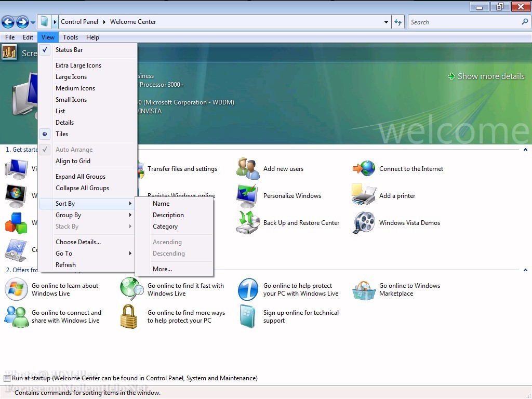Open the Sort By submenu

coord(87,204)
